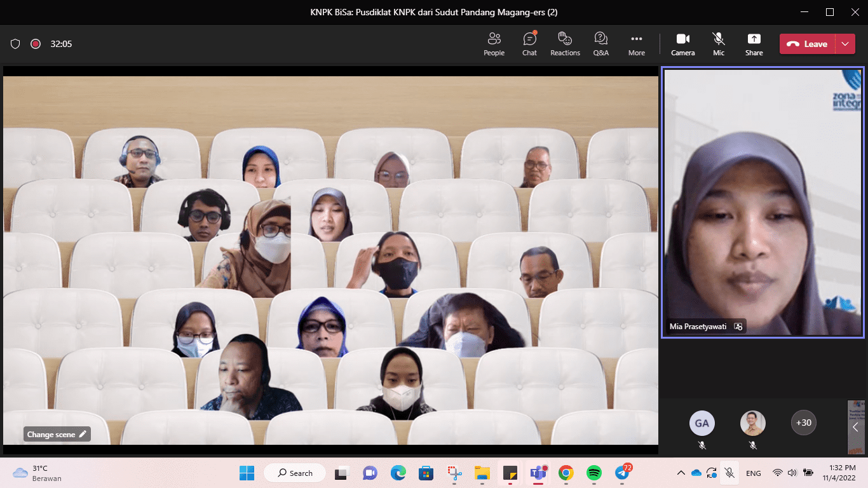Open the meeting Chat

click(529, 44)
